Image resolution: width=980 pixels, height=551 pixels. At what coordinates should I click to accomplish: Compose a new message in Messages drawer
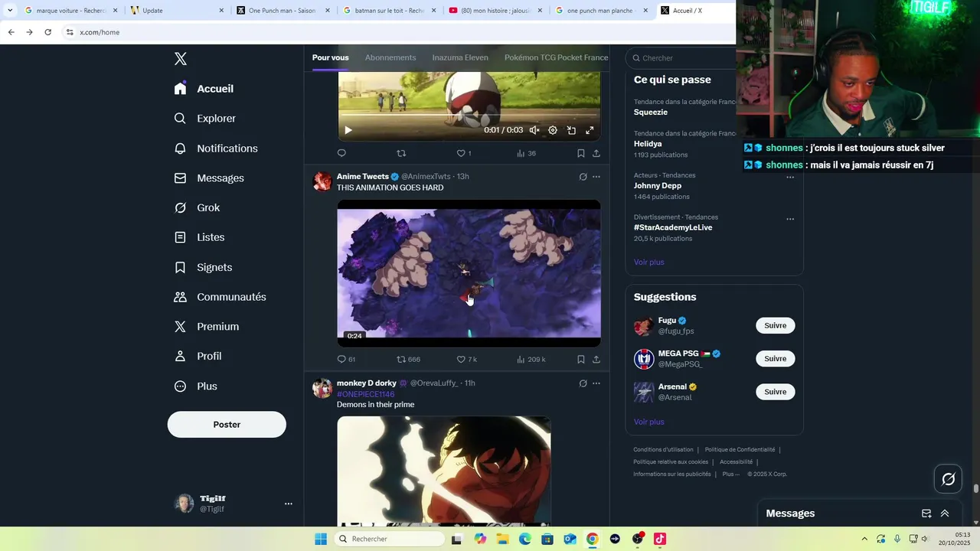coord(926,514)
